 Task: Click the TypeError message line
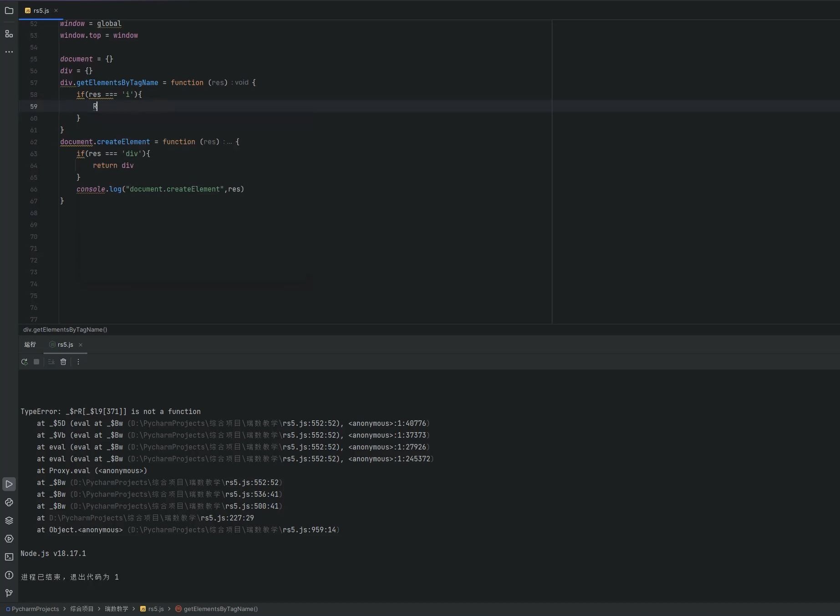111,412
